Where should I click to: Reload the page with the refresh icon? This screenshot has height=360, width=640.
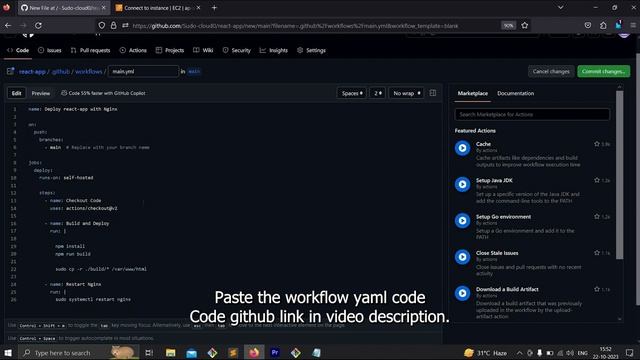38,25
